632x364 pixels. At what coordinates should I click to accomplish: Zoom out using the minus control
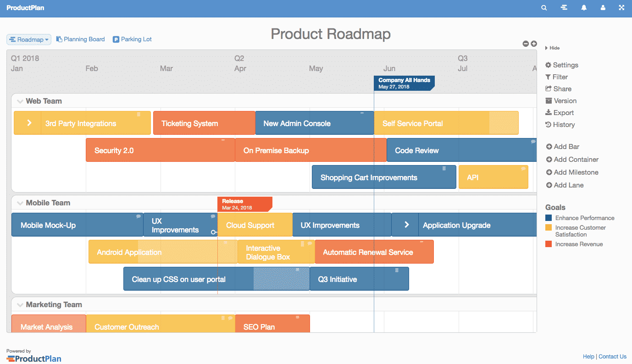coord(525,44)
